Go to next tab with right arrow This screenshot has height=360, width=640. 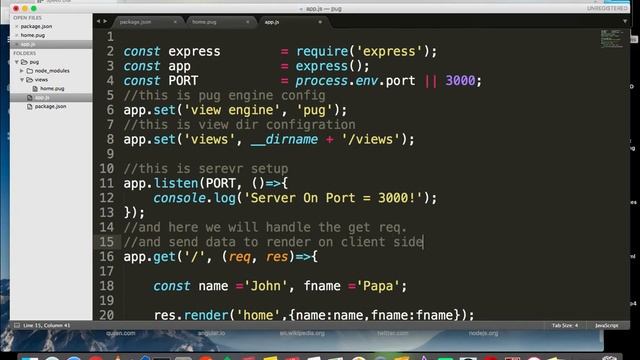(105, 21)
